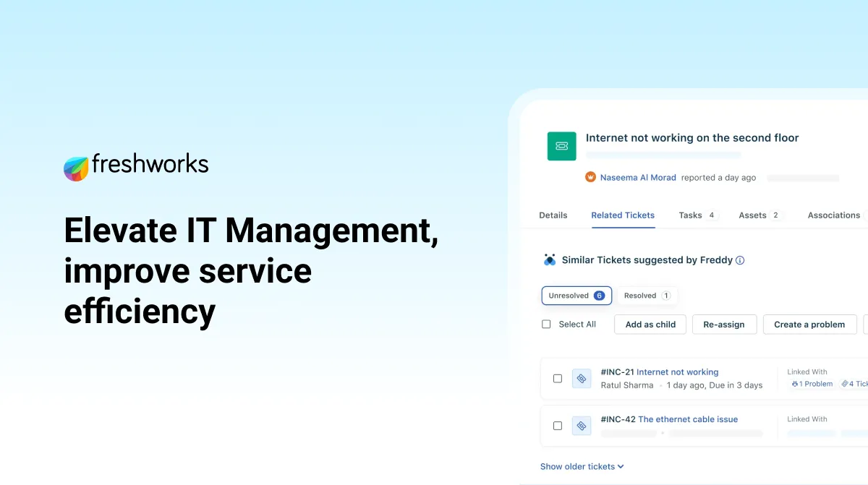
Task: Click the ticket icon beside #INC-21
Action: click(582, 378)
